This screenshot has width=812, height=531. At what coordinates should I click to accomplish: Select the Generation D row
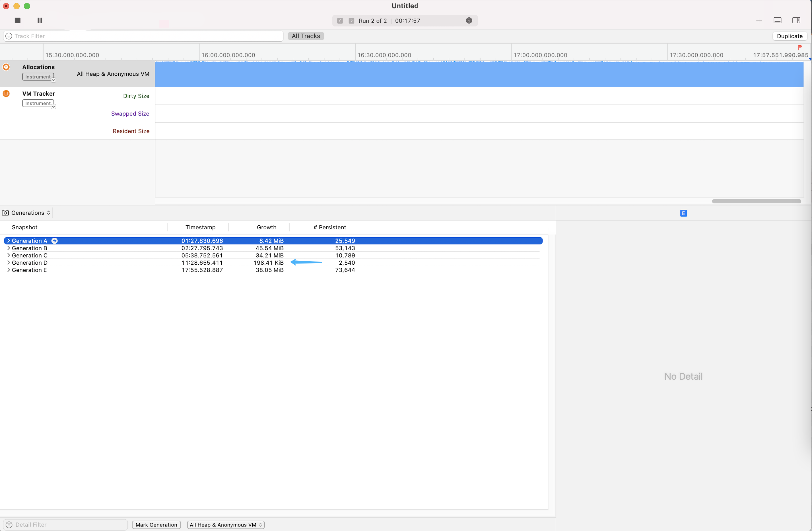[273, 263]
